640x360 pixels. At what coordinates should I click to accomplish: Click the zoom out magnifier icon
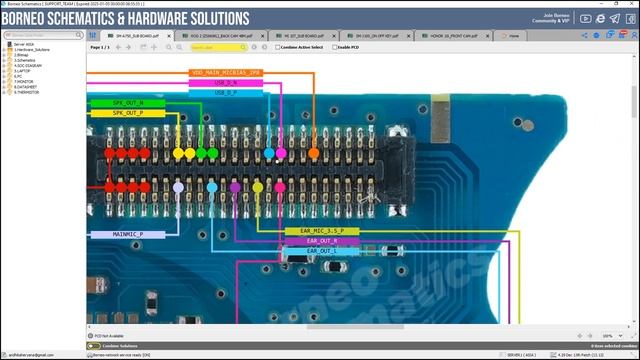point(179,47)
